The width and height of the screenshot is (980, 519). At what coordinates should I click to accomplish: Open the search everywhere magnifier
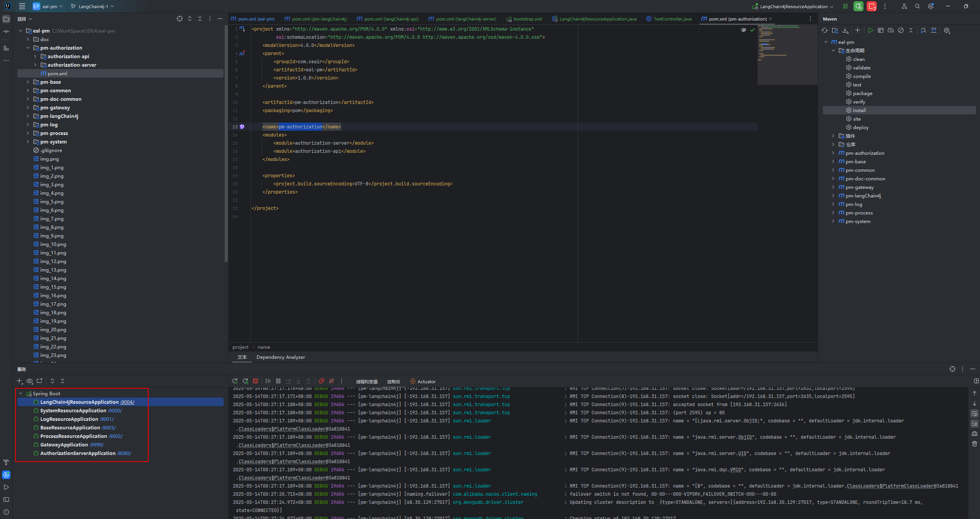(918, 7)
